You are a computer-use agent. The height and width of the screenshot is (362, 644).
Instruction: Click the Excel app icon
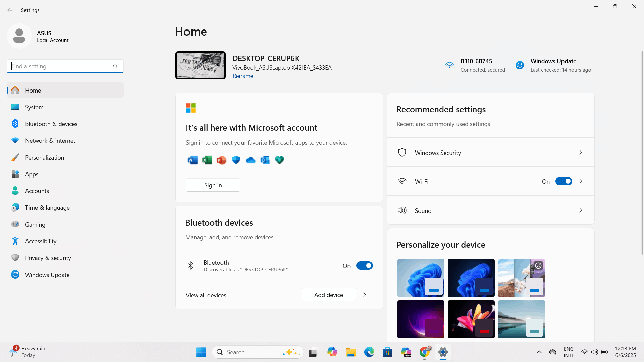point(207,160)
